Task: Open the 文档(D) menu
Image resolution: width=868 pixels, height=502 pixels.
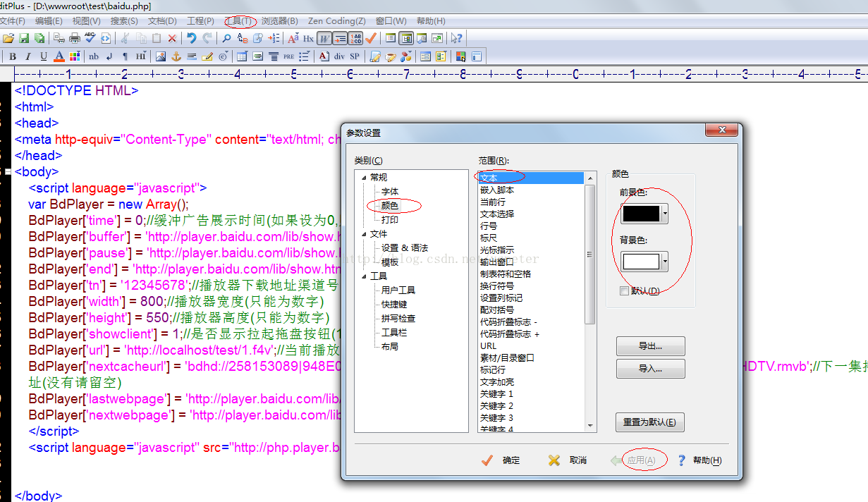Action: 162,21
